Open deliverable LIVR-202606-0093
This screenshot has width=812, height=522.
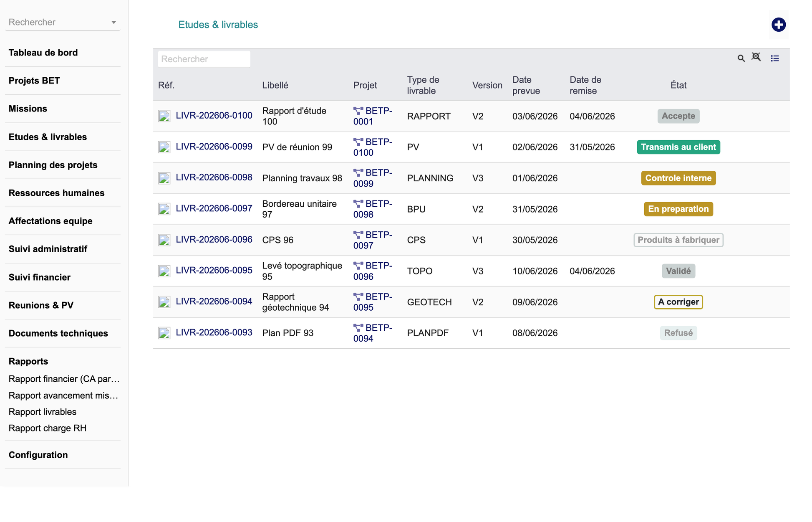pyautogui.click(x=214, y=332)
